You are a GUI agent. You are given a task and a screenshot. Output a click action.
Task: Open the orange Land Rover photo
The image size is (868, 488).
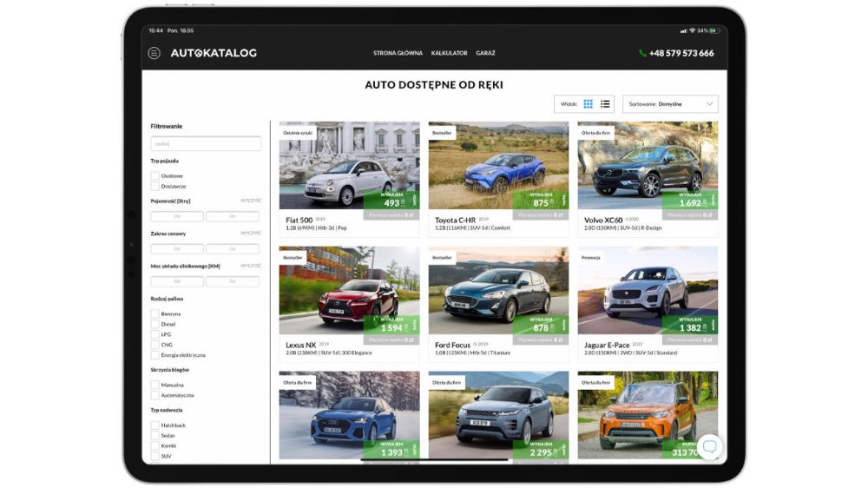point(648,415)
